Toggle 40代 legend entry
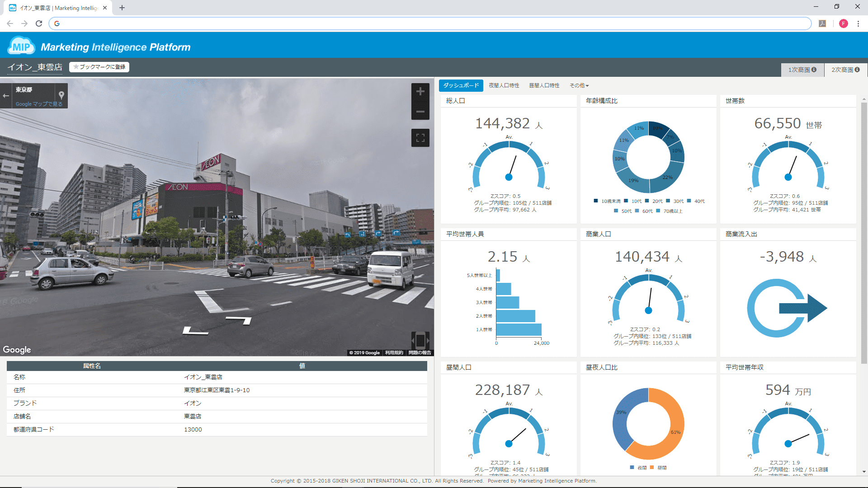The width and height of the screenshot is (868, 488). point(696,201)
